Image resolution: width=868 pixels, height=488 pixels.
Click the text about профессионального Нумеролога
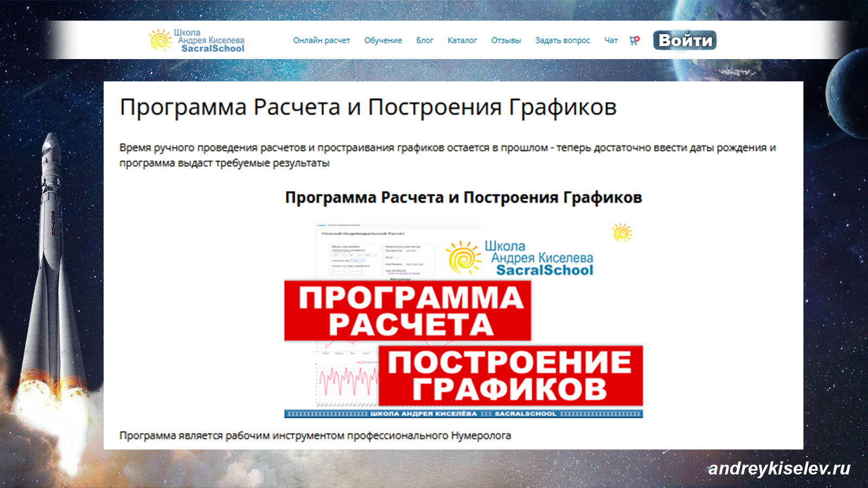pos(315,435)
